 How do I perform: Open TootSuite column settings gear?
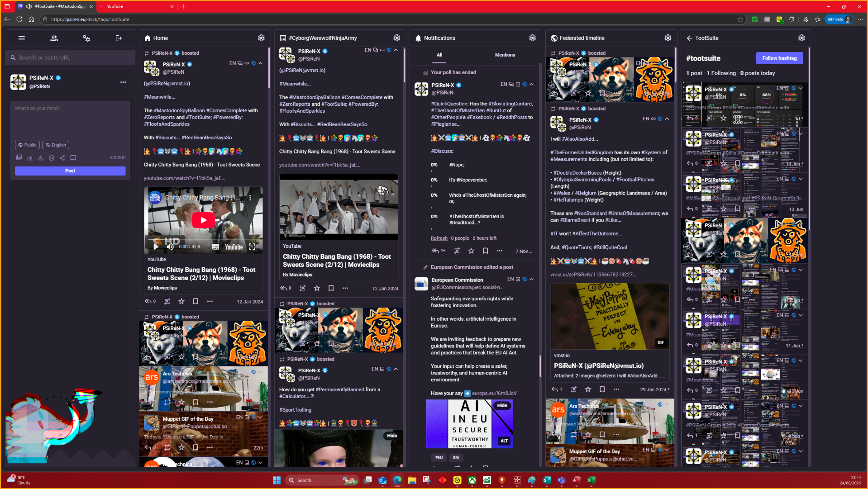pyautogui.click(x=801, y=38)
